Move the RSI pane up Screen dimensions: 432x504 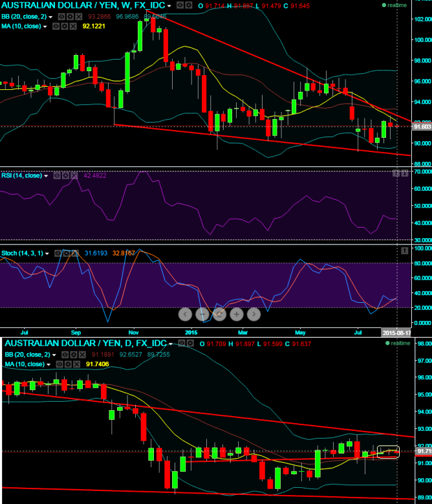(x=396, y=173)
